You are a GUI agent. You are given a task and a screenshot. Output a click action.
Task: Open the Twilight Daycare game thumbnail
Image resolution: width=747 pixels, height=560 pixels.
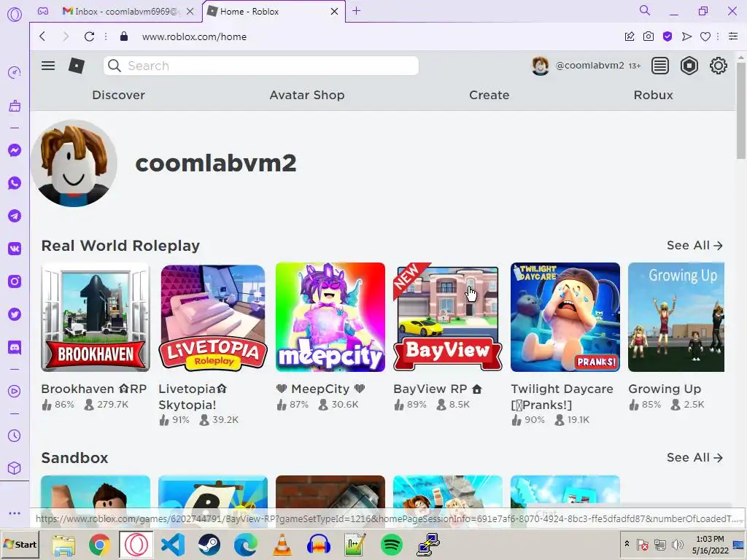coord(565,317)
